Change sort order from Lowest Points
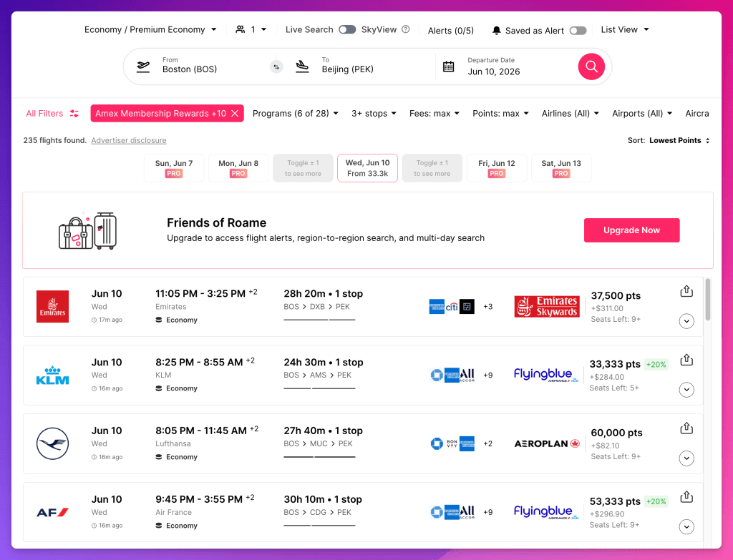 pyautogui.click(x=679, y=141)
